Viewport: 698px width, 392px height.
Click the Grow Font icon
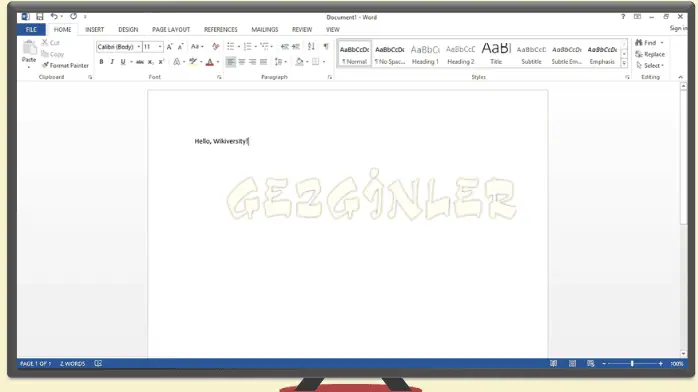169,47
